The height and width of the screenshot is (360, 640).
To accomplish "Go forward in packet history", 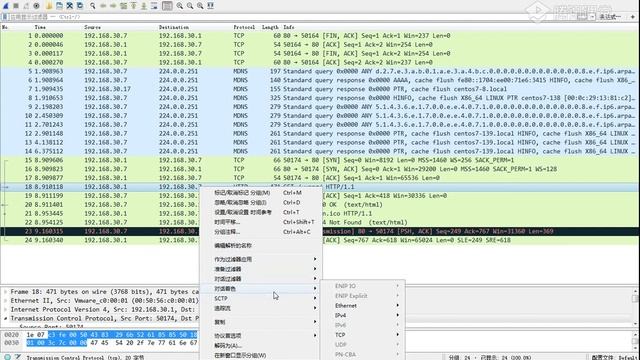I will (113, 6).
